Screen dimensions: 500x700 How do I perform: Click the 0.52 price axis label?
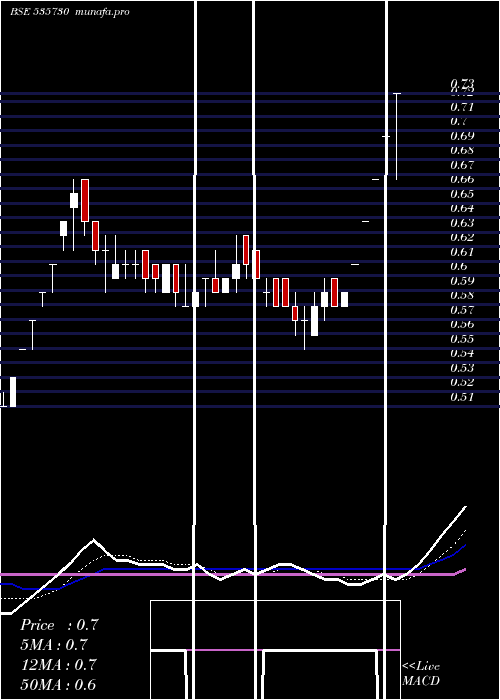coord(462,382)
